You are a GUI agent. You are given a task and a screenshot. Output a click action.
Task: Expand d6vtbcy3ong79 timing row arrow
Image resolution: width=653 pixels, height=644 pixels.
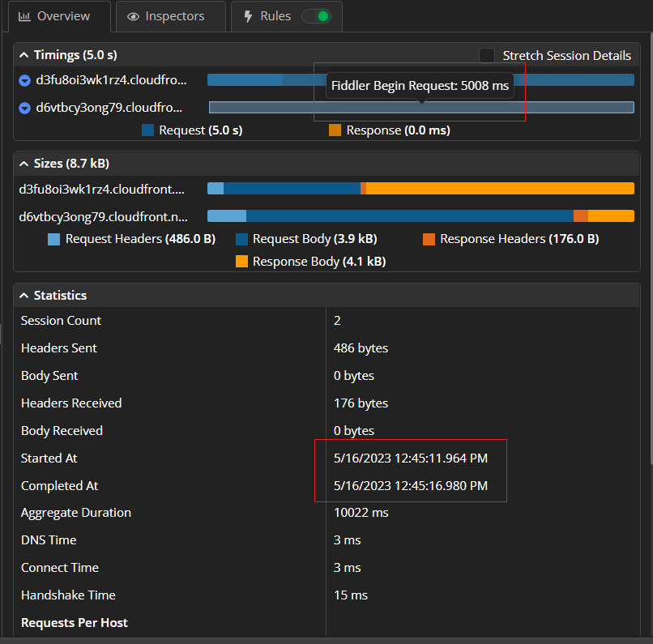[x=25, y=109]
